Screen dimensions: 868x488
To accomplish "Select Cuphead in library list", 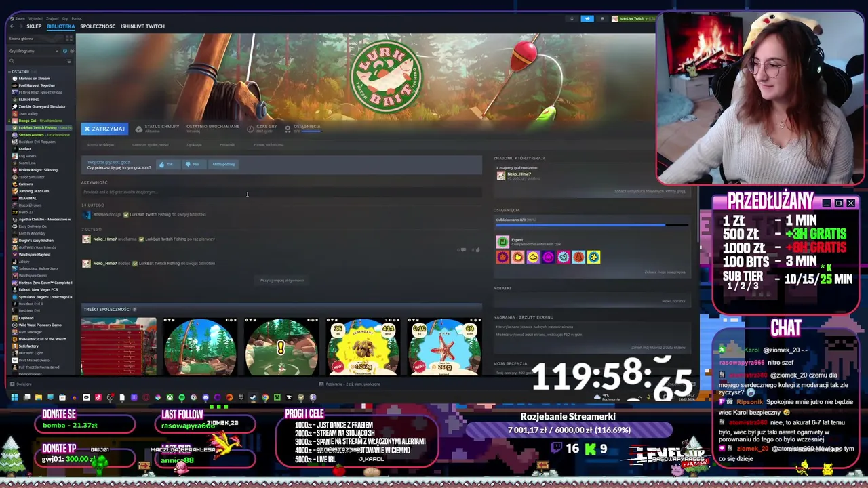I will pyautogui.click(x=26, y=318).
